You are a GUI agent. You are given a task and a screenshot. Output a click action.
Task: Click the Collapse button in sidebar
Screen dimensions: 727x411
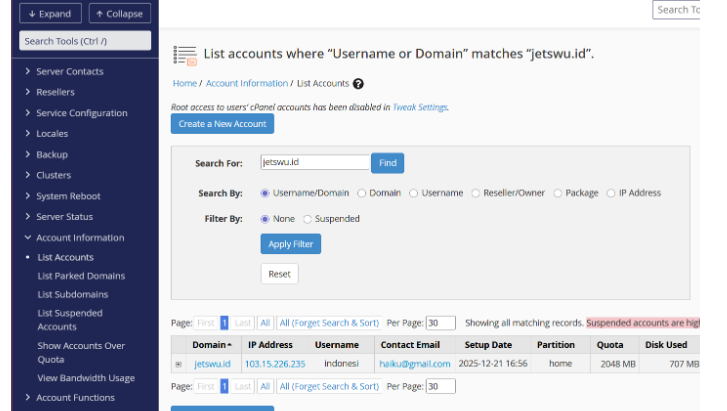click(120, 13)
